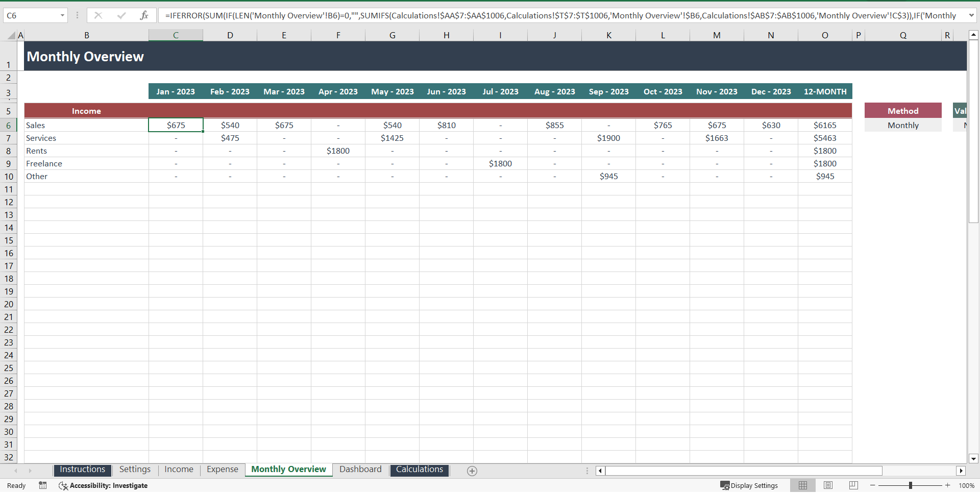Image resolution: width=980 pixels, height=493 pixels.
Task: Select the Jan - 2023 header cell
Action: (176, 92)
